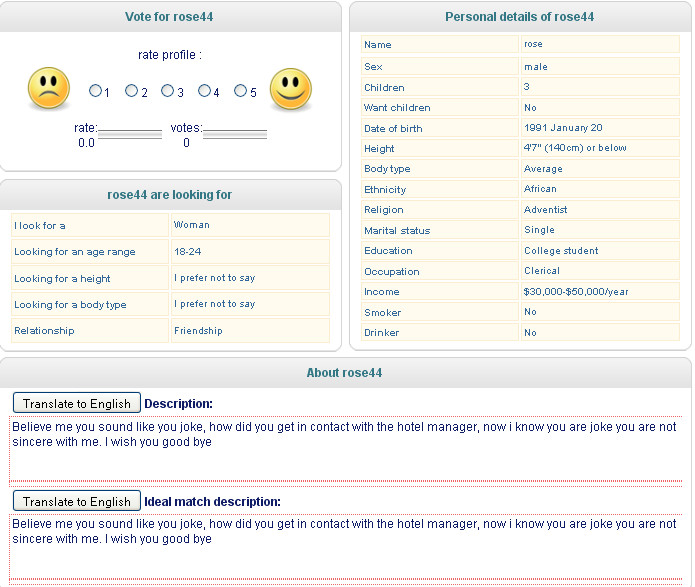Click inside the Description text box
This screenshot has width=695, height=587.
point(345,448)
